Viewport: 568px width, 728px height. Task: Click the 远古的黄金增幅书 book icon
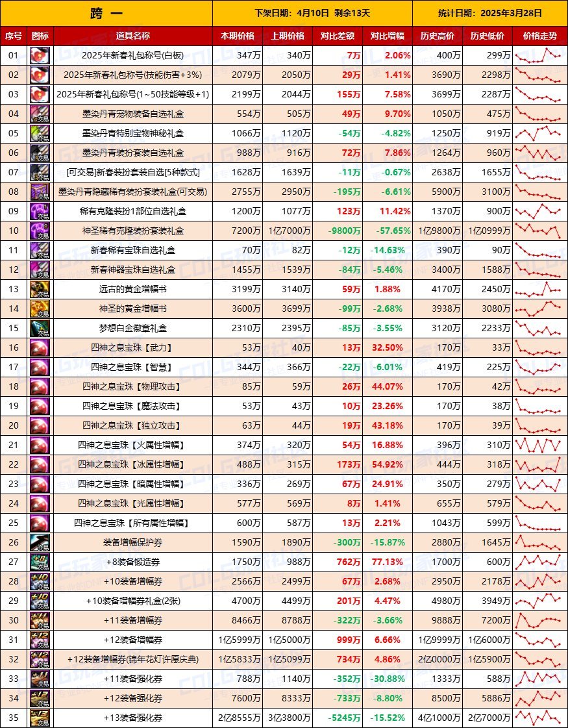click(40, 290)
